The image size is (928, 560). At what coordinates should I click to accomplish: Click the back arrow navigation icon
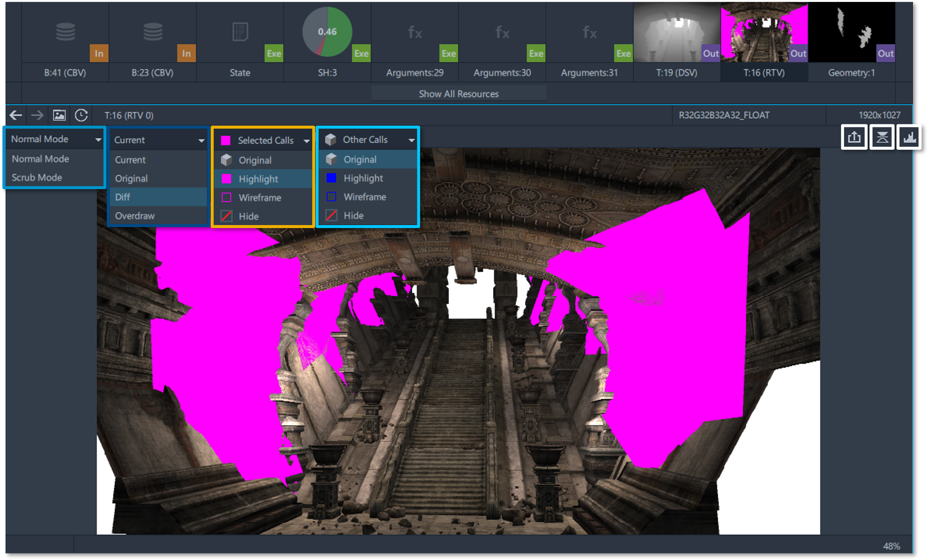pyautogui.click(x=16, y=115)
